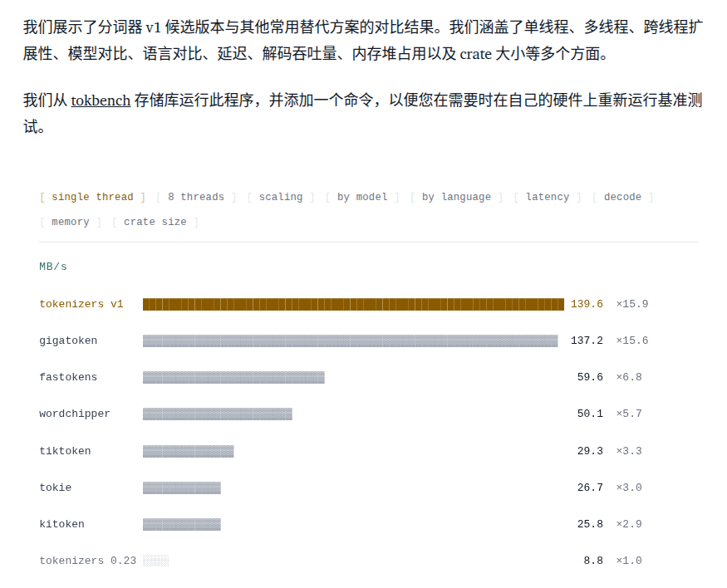This screenshot has height=588, width=727.
Task: Show the crate size tab
Action: coord(155,222)
